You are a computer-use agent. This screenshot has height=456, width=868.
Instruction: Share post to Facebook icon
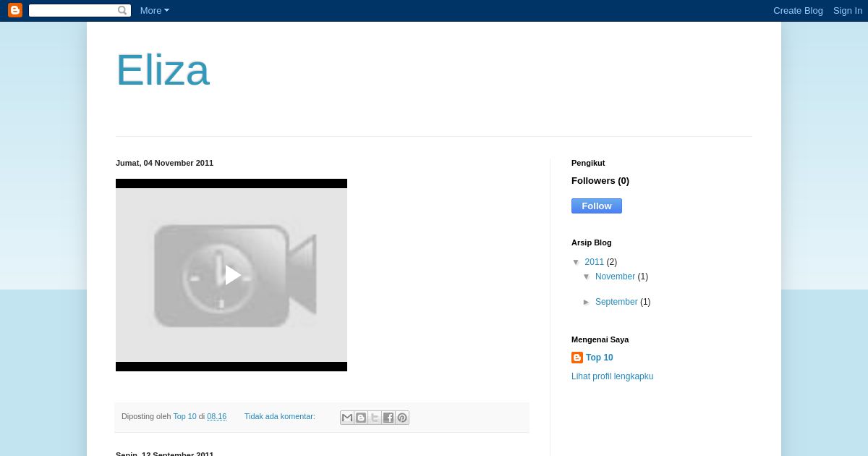pos(388,418)
